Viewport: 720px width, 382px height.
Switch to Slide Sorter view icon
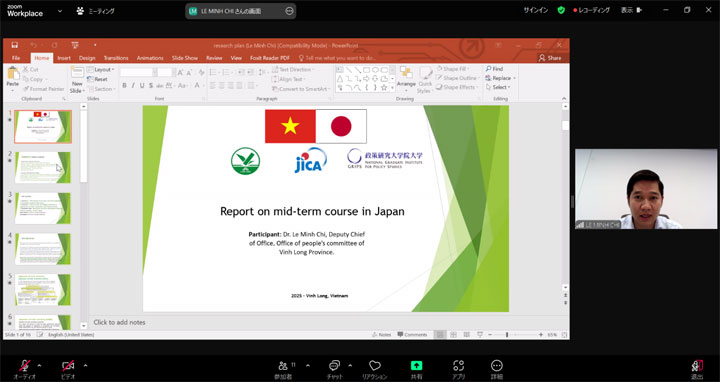coord(454,335)
